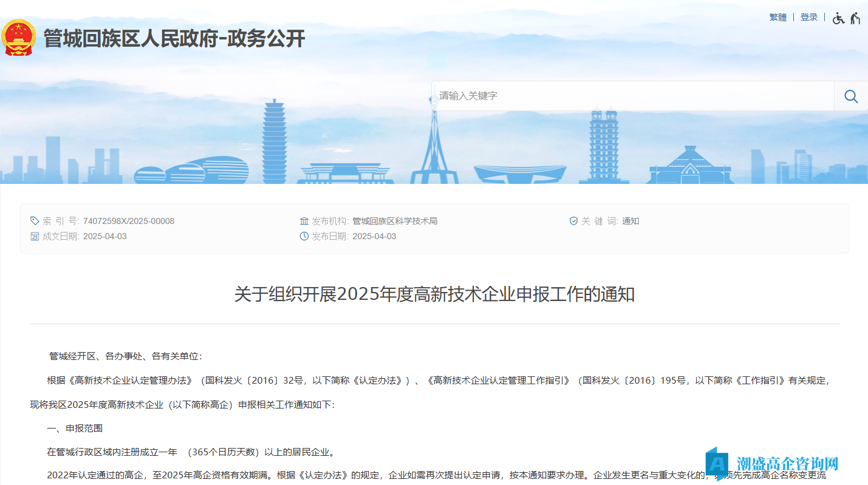The height and width of the screenshot is (485, 868).
Task: Open the 登录 login link
Action: [808, 18]
